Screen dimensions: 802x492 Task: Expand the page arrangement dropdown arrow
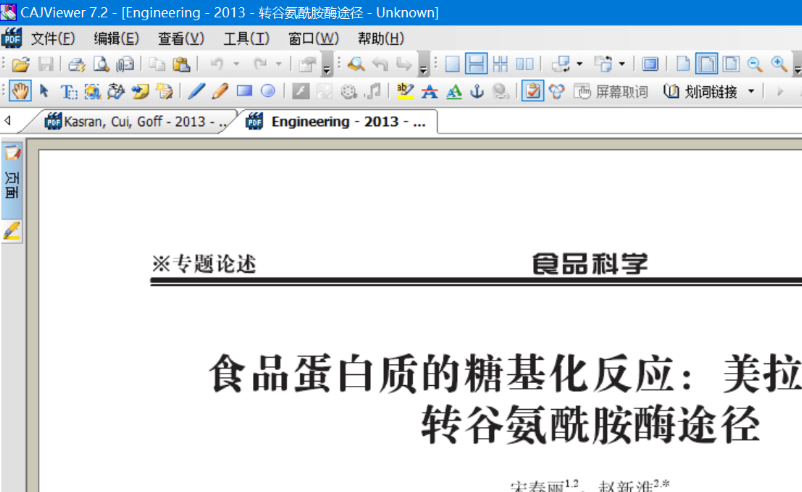point(622,64)
